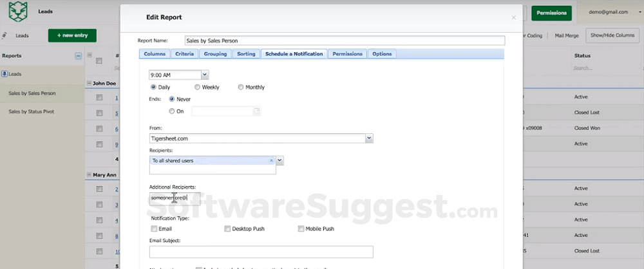
Task: Switch to the Grouping tab
Action: pos(215,54)
